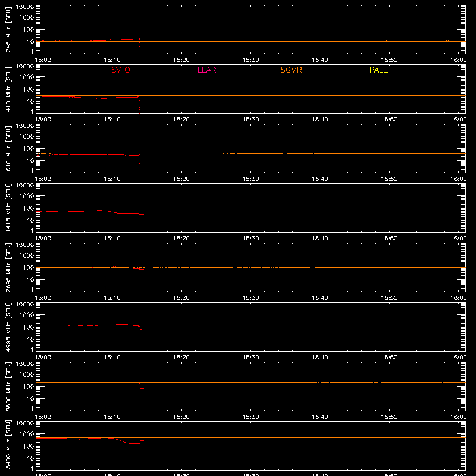The height and width of the screenshot is (476, 476).
Task: Select the 15400 MHz [SFU] axis title
Action: [x=8, y=446]
